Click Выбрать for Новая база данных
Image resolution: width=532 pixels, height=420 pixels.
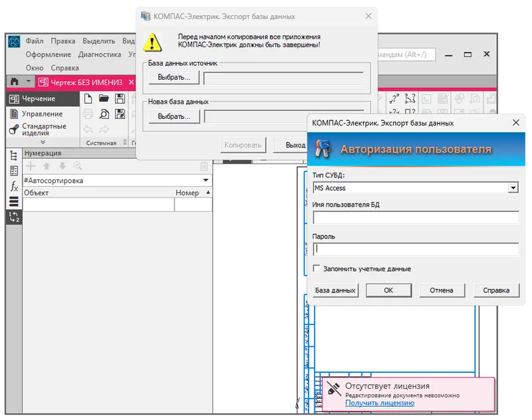click(174, 116)
